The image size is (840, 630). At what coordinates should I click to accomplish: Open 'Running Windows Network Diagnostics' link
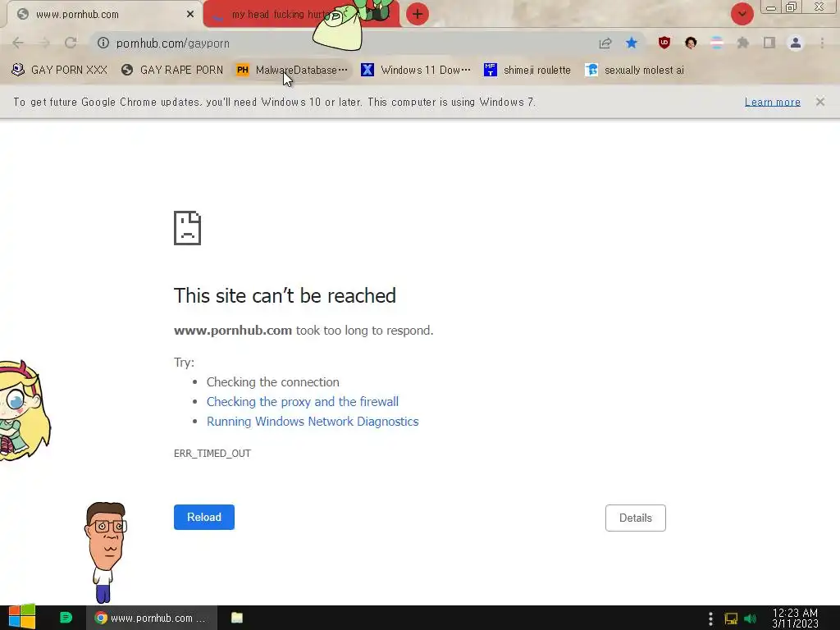[313, 422]
